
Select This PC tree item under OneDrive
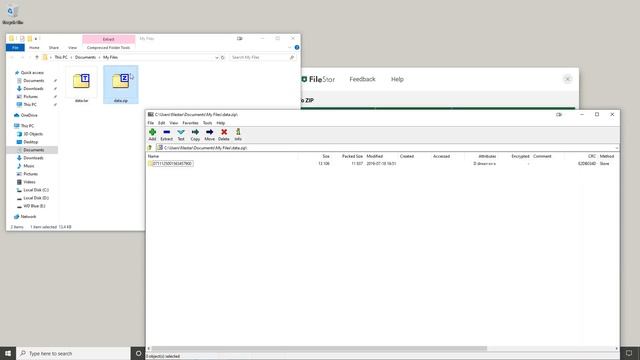point(27,126)
